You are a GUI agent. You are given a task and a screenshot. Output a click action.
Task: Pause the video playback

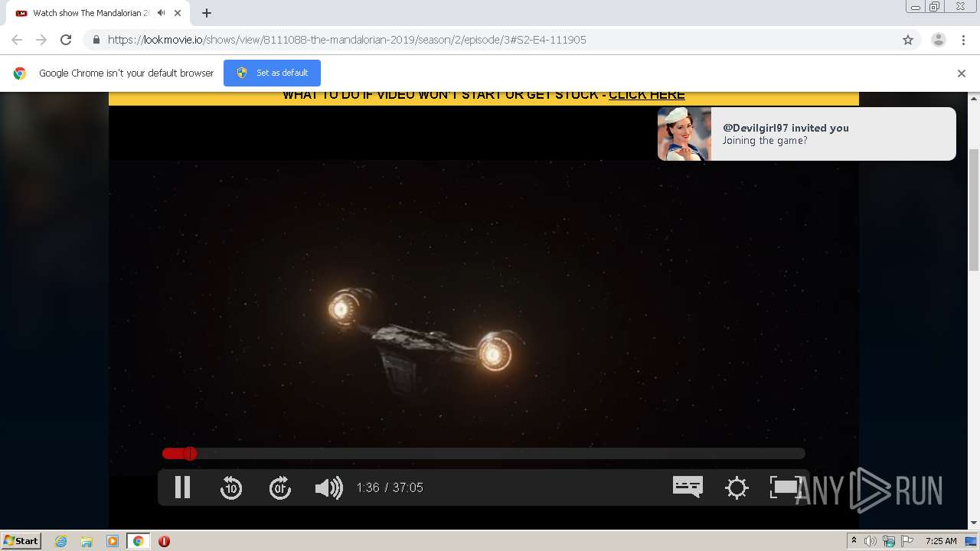[x=182, y=487]
